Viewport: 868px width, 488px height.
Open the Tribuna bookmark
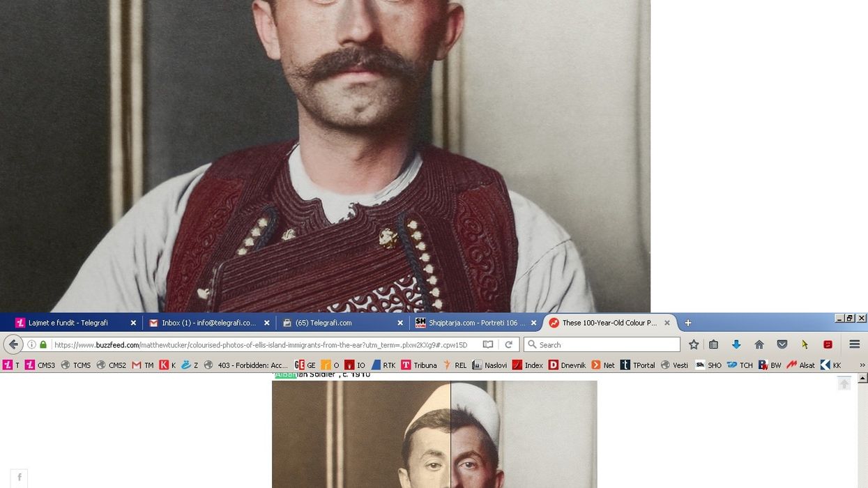(x=419, y=365)
